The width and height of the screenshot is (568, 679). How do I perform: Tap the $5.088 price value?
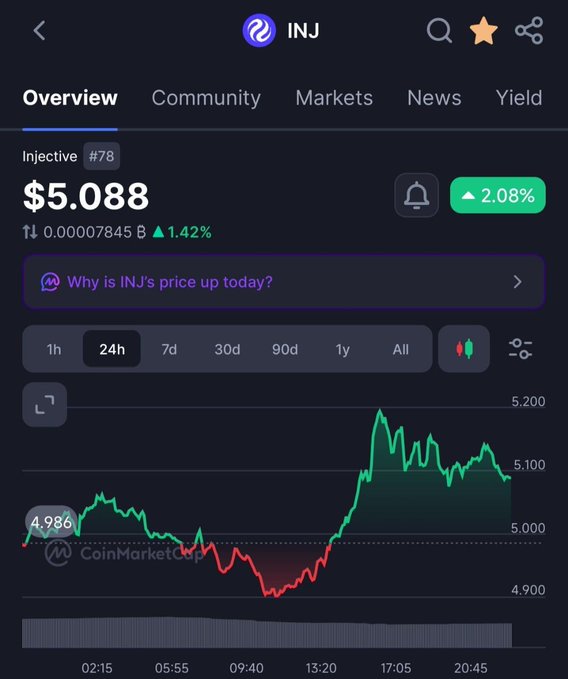pyautogui.click(x=86, y=196)
